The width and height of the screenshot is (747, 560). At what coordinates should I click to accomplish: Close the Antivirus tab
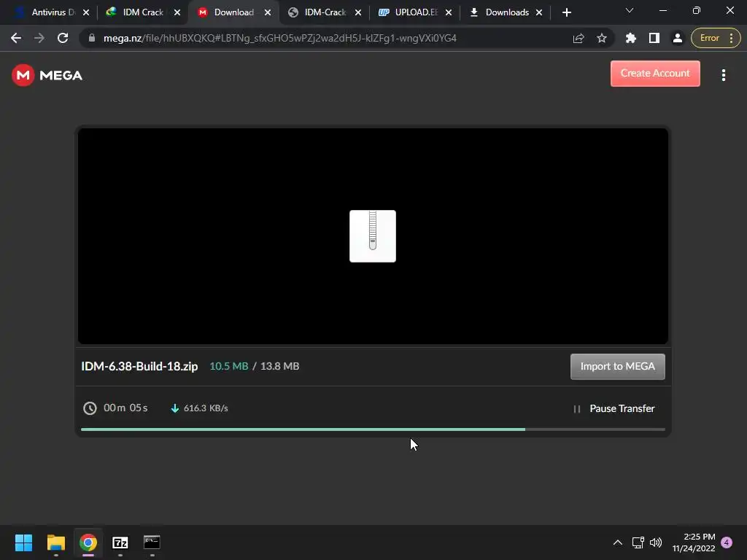tap(86, 12)
